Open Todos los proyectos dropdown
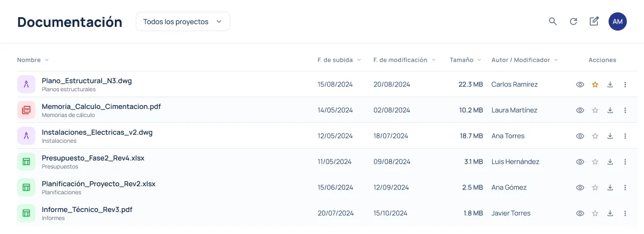This screenshot has height=234, width=644. 183,21
